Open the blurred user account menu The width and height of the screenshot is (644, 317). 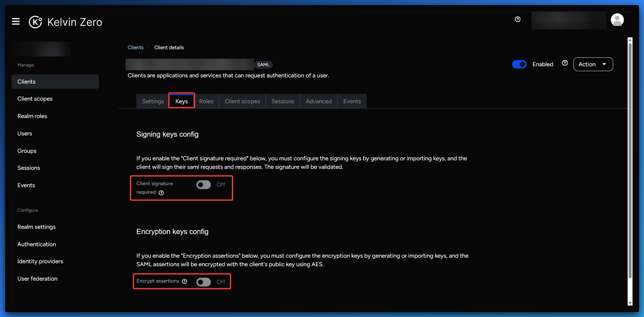[x=568, y=21]
